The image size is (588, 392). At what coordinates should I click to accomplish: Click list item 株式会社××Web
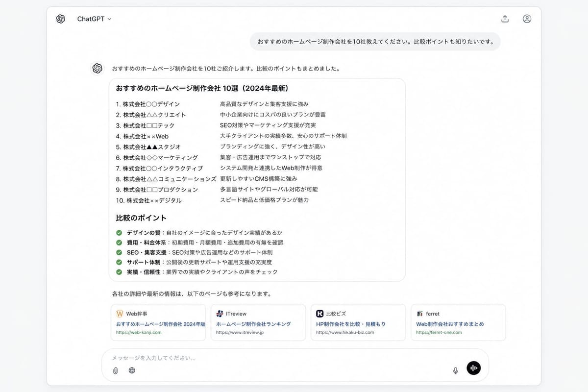(x=142, y=136)
